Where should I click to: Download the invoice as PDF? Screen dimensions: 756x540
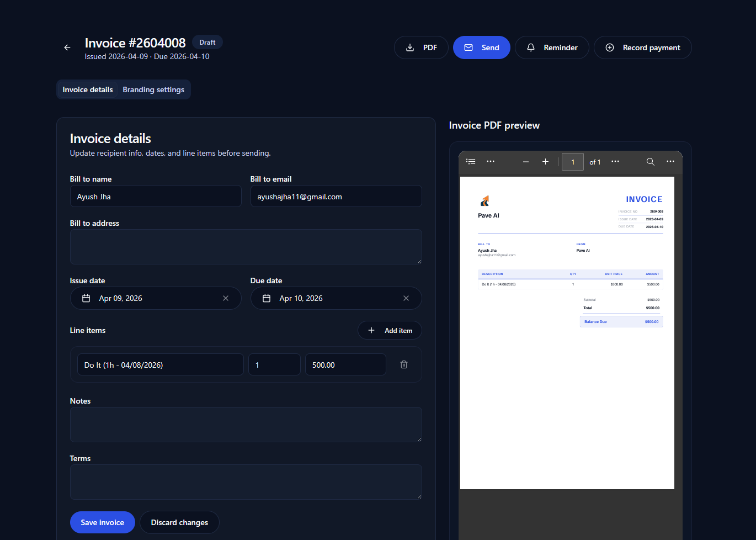pos(421,47)
